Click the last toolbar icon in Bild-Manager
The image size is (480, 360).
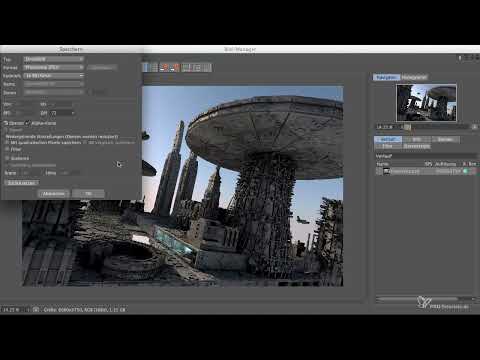207,68
